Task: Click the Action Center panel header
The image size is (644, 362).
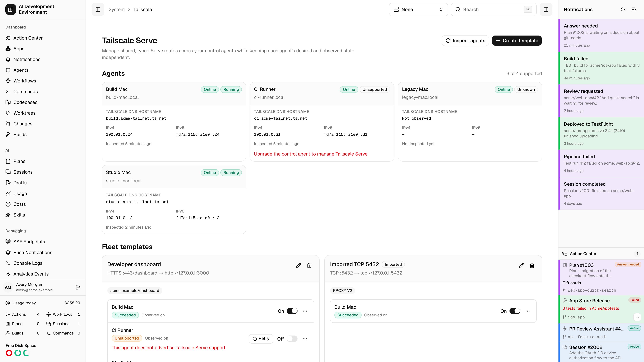Action: [x=601, y=254]
